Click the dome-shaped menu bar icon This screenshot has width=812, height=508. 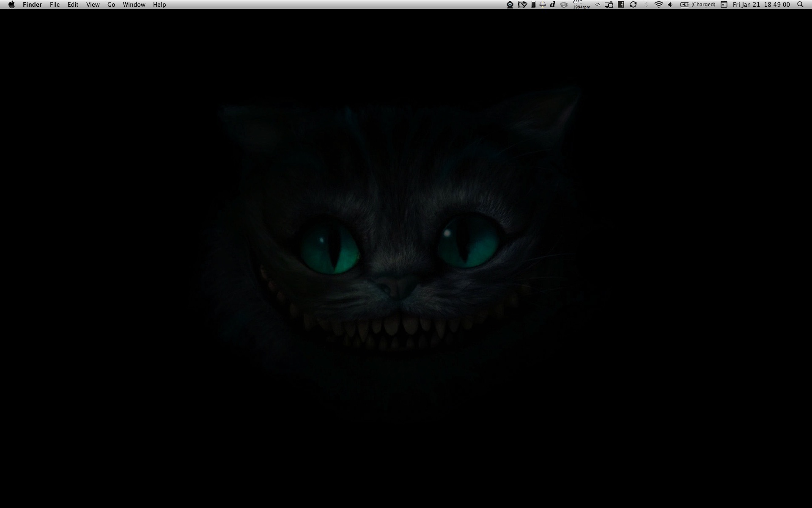click(543, 5)
